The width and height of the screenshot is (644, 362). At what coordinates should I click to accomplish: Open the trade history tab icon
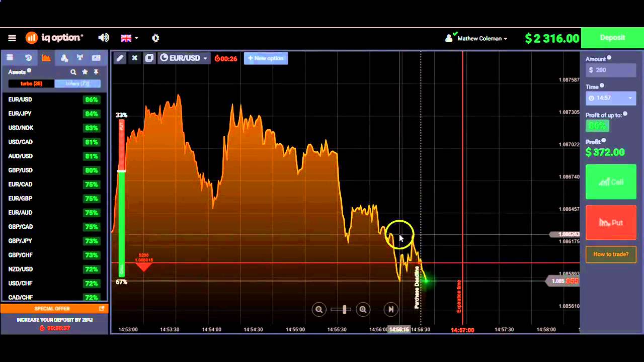28,58
